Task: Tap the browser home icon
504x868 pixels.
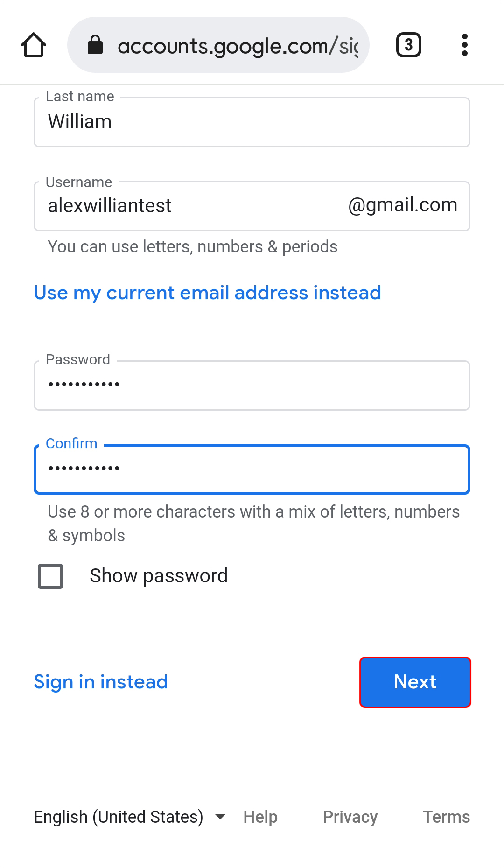Action: 34,45
